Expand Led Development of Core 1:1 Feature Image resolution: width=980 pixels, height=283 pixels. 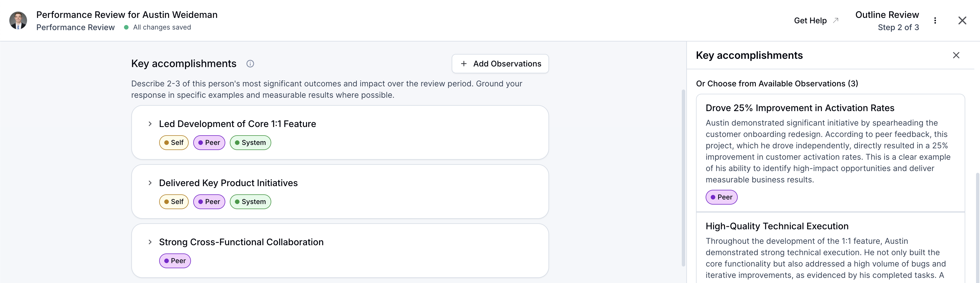[x=150, y=124]
